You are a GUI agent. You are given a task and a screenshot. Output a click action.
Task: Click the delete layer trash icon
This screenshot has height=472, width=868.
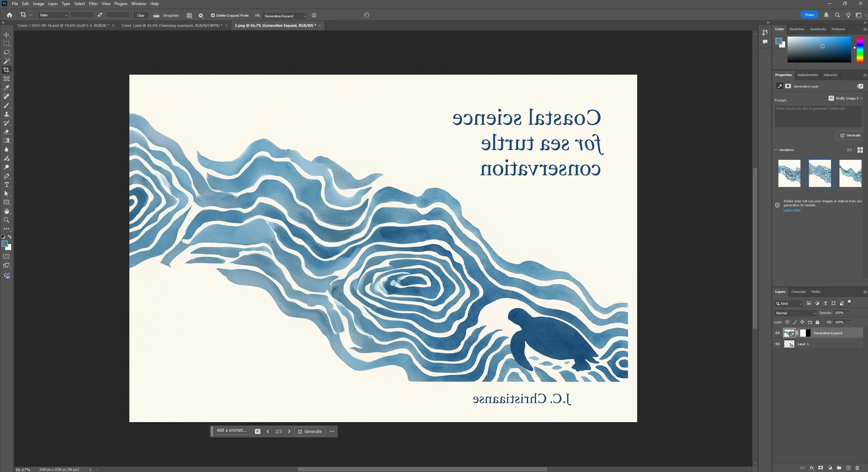coord(857,468)
